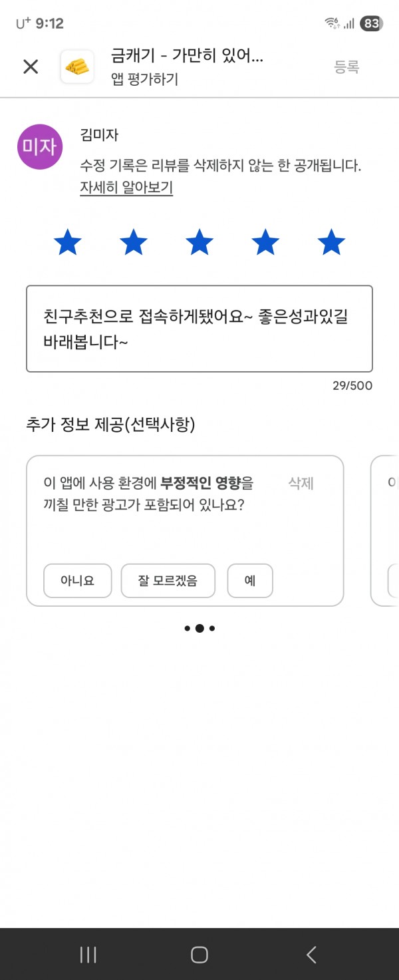Answer 예 to the ad question
399x980 pixels.
click(250, 581)
